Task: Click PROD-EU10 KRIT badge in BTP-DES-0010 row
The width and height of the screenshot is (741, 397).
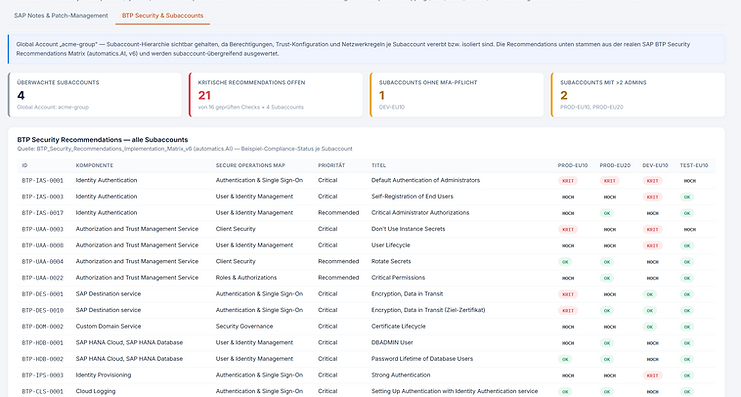Action: (x=568, y=311)
